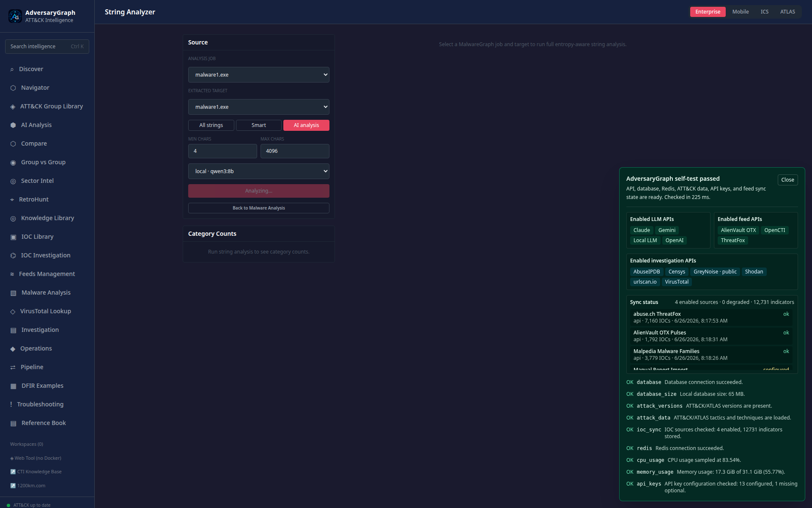Image resolution: width=812 pixels, height=508 pixels.
Task: Click the Min Chars input field
Action: pyautogui.click(x=222, y=151)
